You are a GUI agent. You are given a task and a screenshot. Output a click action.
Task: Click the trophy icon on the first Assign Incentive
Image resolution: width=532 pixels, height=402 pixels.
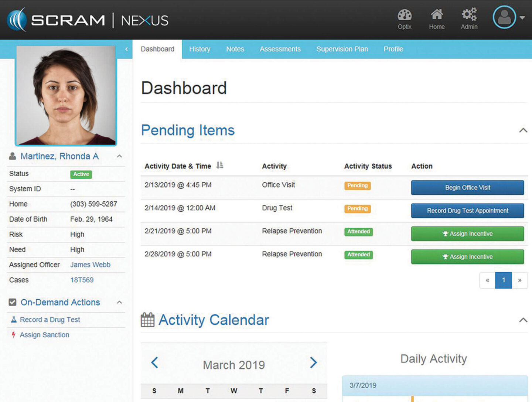pyautogui.click(x=446, y=234)
